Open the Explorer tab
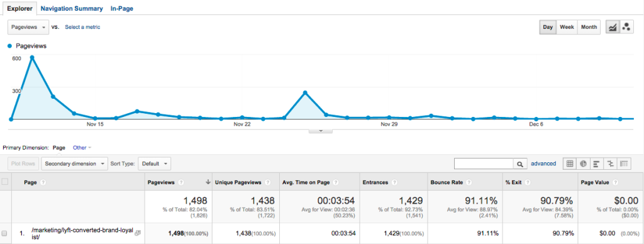The image size is (644, 244). (19, 8)
